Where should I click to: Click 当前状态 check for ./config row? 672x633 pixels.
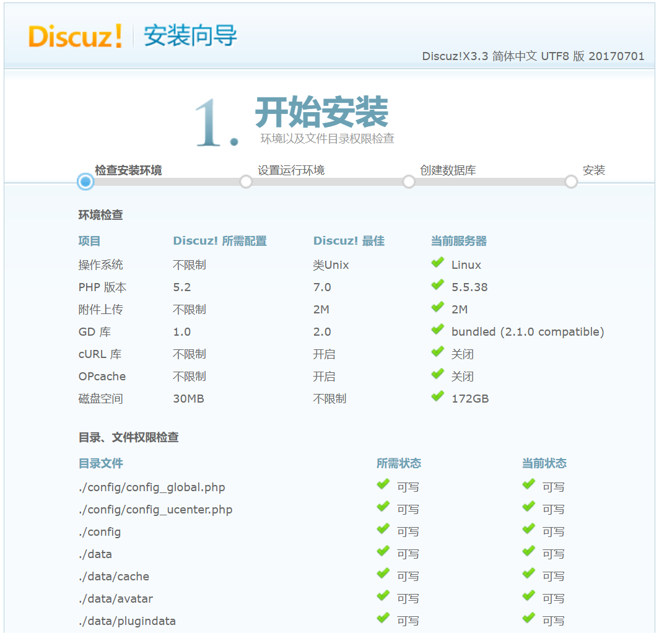click(x=529, y=529)
